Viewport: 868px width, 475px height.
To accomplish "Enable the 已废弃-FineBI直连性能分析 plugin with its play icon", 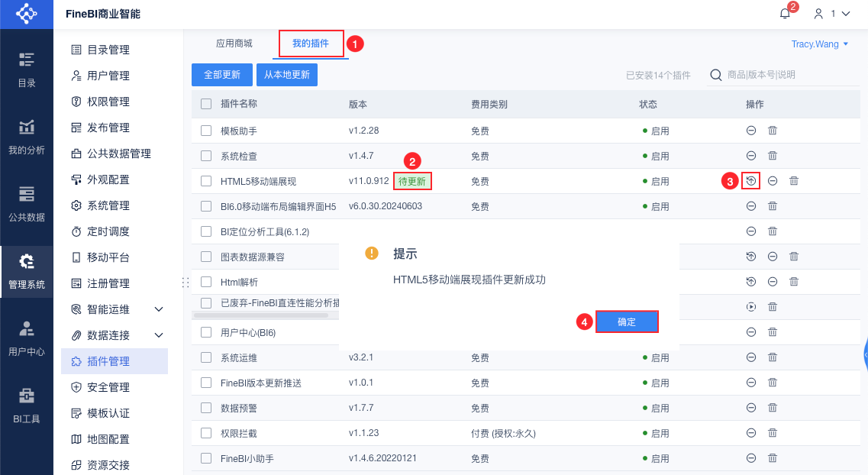I will (x=751, y=307).
